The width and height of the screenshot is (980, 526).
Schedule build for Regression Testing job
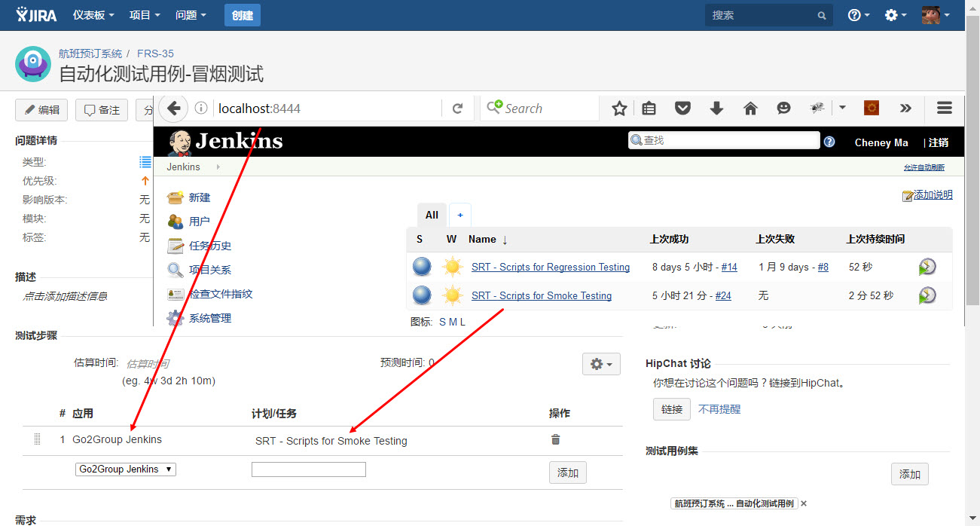(927, 267)
